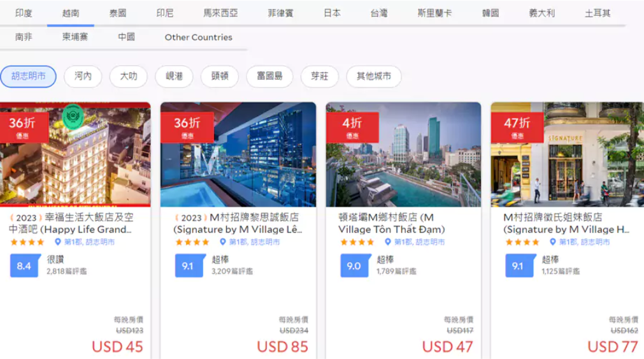Screen dimensions: 644x359
Task: Click the USD 77 price
Action: (613, 347)
